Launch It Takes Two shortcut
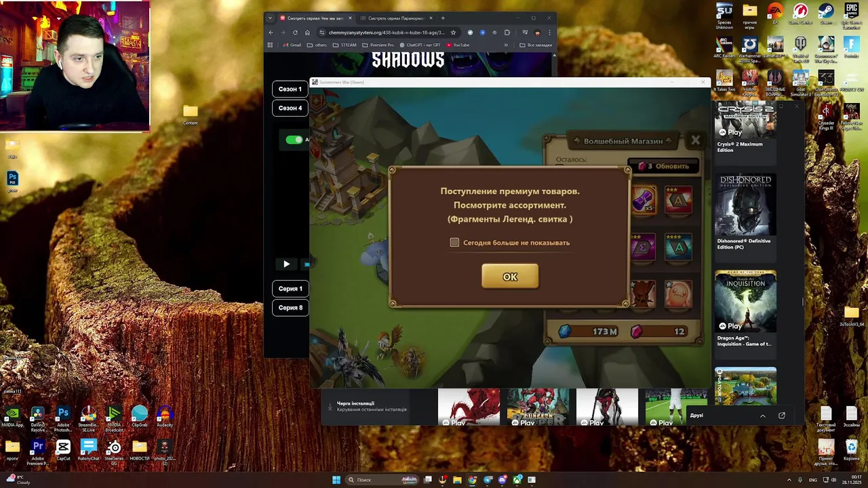 (724, 80)
